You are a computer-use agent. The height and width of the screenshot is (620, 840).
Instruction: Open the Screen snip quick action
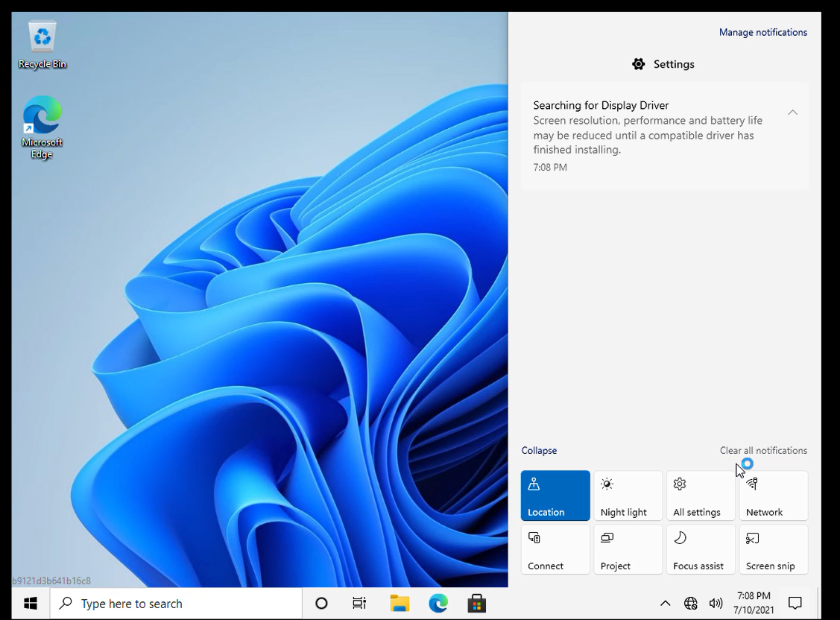click(x=773, y=549)
